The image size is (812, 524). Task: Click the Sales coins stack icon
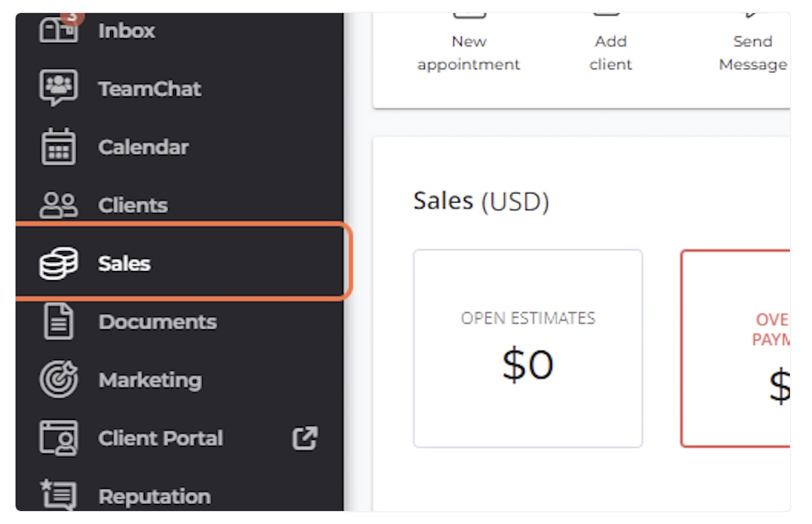[x=58, y=263]
